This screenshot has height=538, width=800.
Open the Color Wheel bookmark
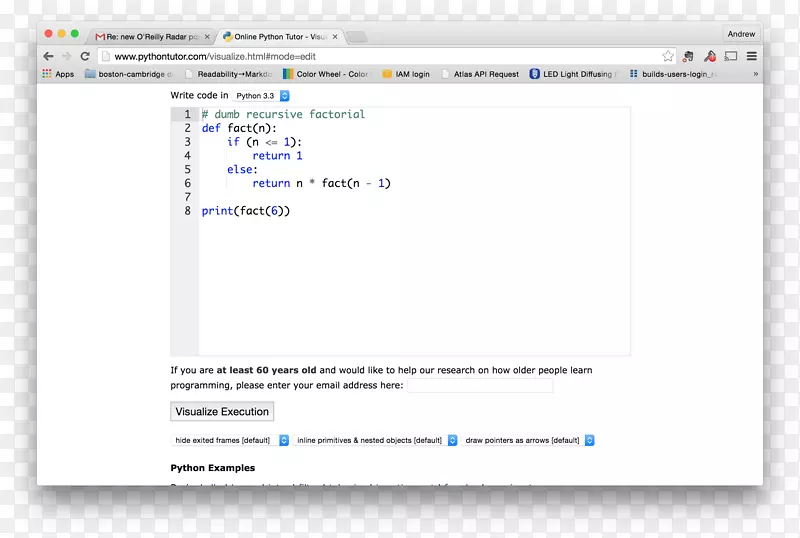tap(325, 74)
